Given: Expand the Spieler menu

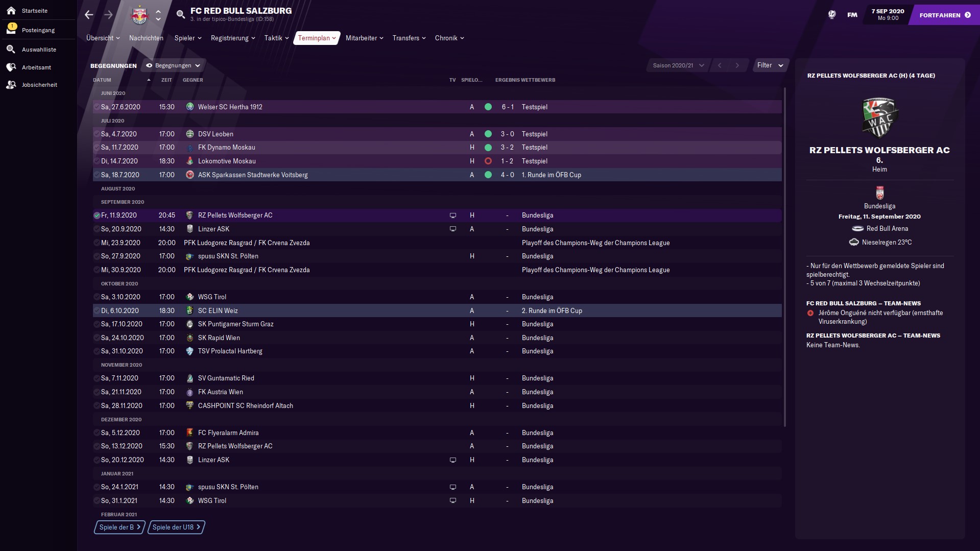Looking at the screenshot, I should point(188,38).
